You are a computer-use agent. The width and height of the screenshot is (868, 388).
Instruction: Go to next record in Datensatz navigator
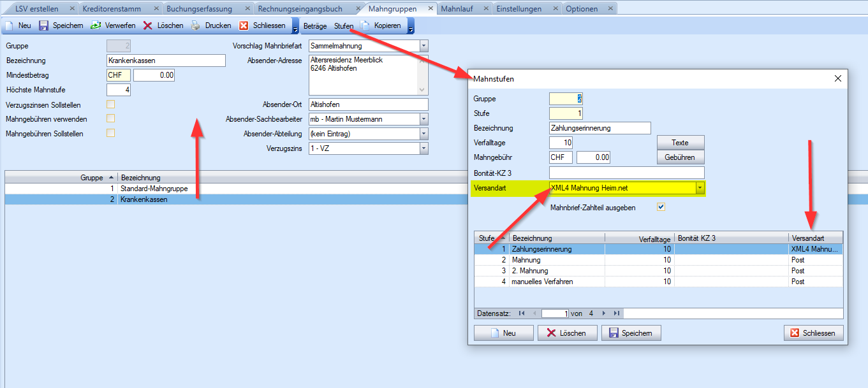(603, 313)
